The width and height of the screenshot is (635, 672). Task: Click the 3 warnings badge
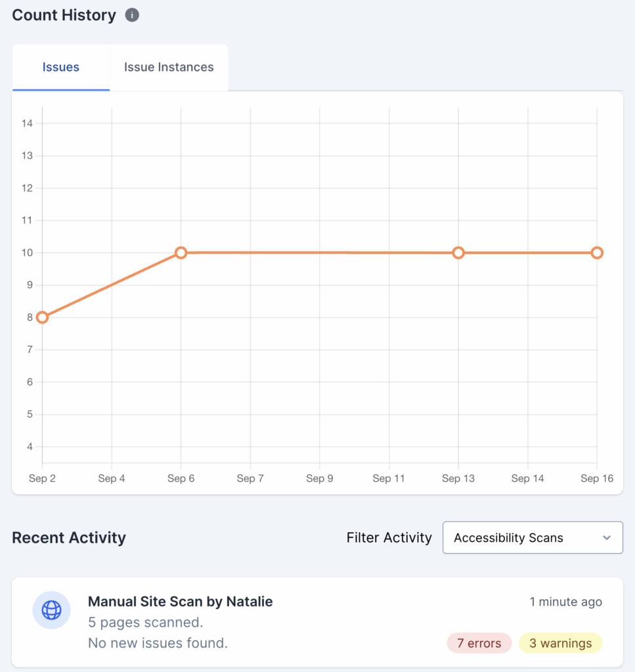click(x=560, y=643)
